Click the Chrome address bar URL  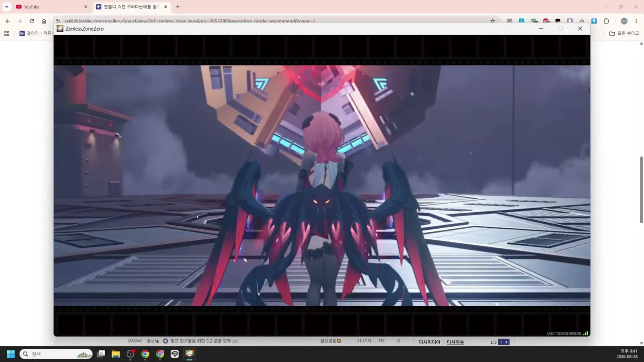190,21
